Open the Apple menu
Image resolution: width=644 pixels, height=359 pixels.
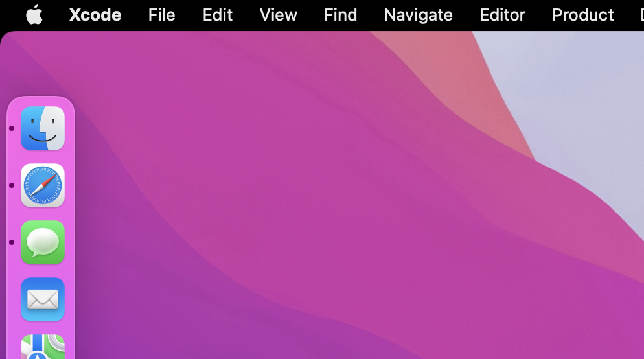[x=34, y=15]
